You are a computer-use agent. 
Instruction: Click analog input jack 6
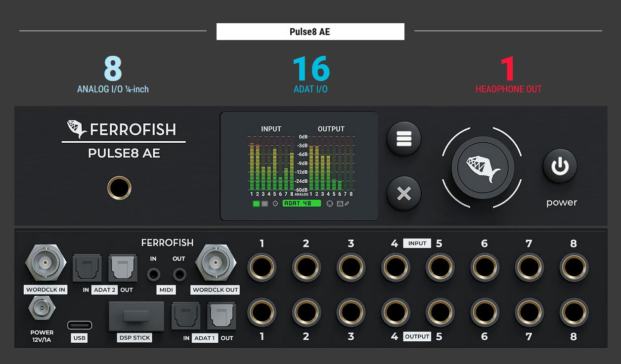click(485, 267)
